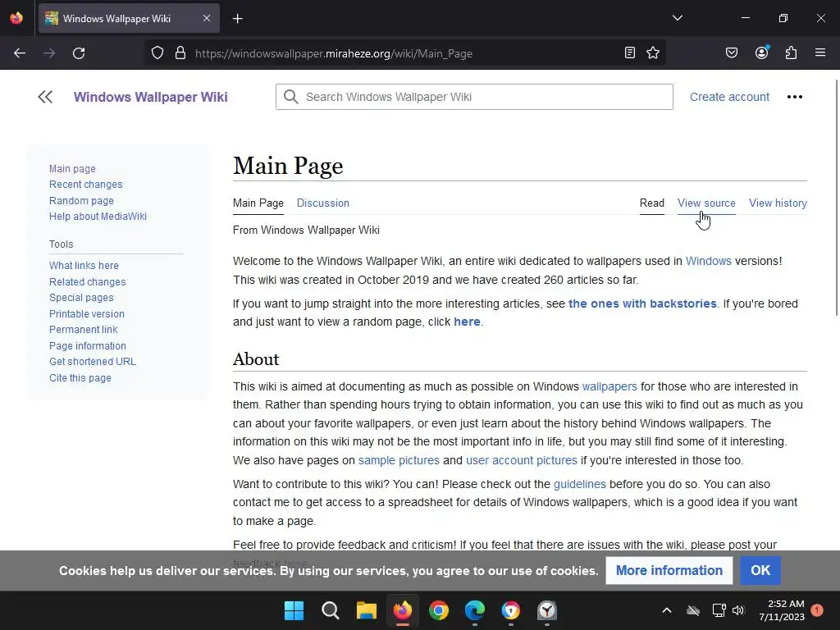Image resolution: width=840 pixels, height=630 pixels.
Task: Open the Windows Start button
Action: pyautogui.click(x=294, y=610)
